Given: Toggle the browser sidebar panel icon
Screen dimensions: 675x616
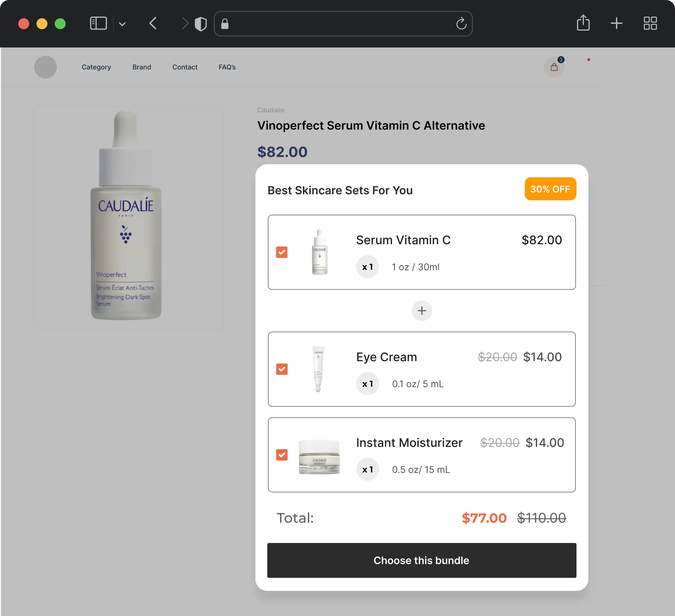Looking at the screenshot, I should tap(98, 23).
